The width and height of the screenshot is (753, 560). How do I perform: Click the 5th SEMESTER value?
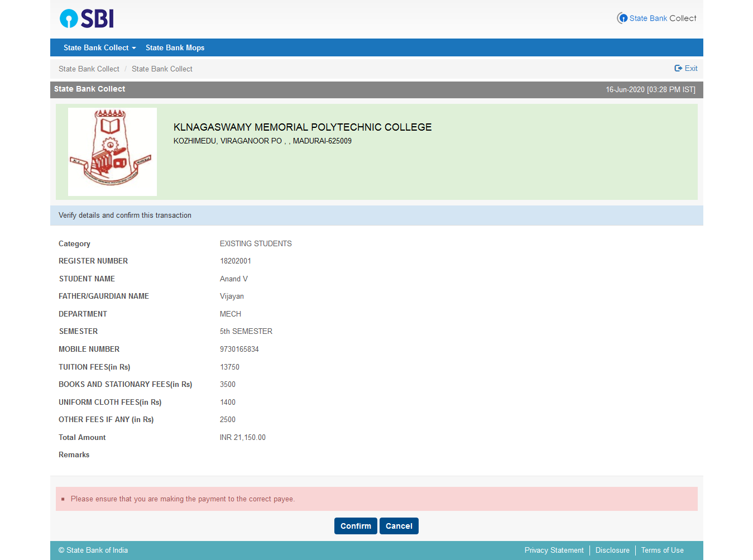[246, 331]
